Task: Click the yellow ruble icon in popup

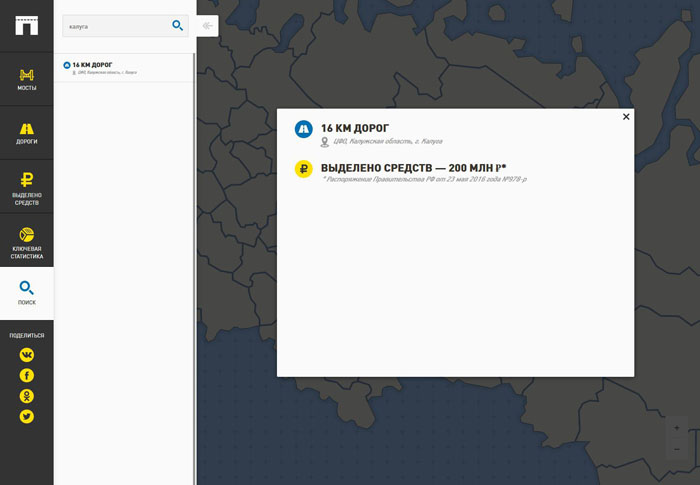Action: click(x=303, y=169)
